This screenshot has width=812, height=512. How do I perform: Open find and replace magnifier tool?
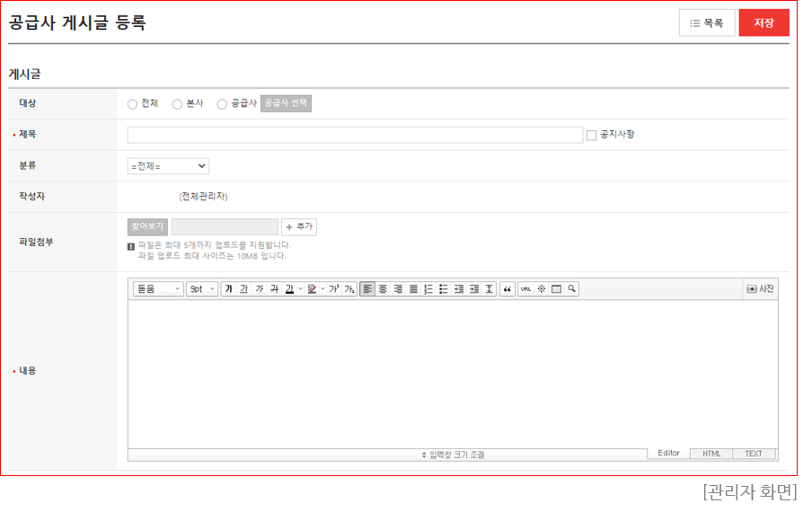tap(571, 289)
